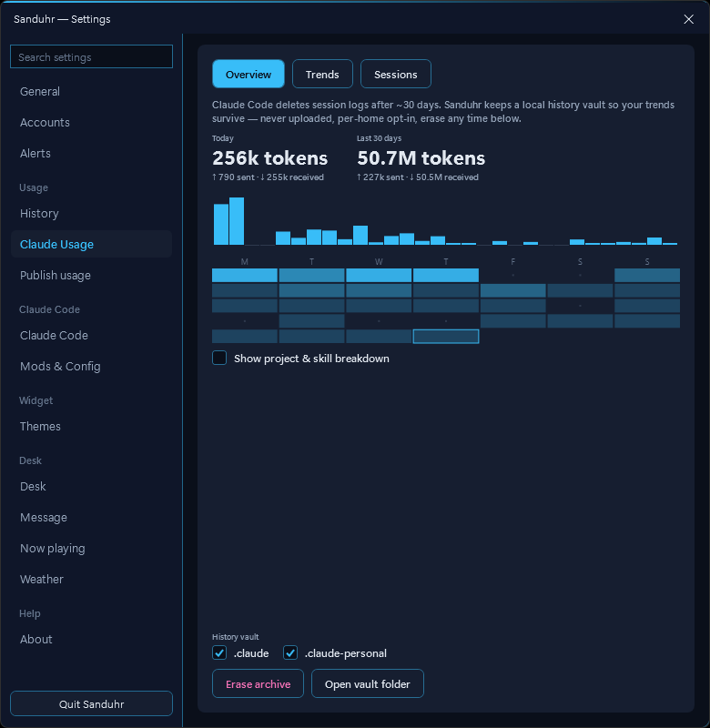Click top Monday heatmap cell

pos(245,276)
